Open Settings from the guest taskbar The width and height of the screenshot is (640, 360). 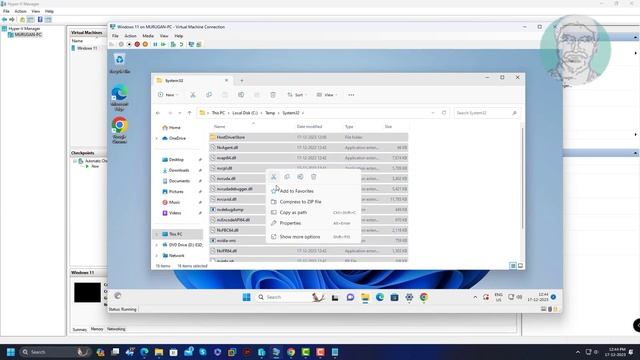[409, 297]
